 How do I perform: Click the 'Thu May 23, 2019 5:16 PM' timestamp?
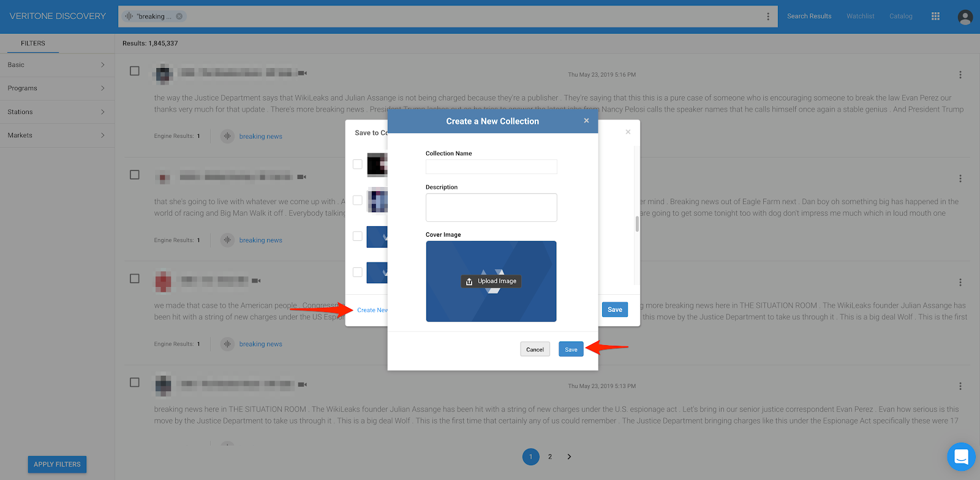tap(601, 75)
